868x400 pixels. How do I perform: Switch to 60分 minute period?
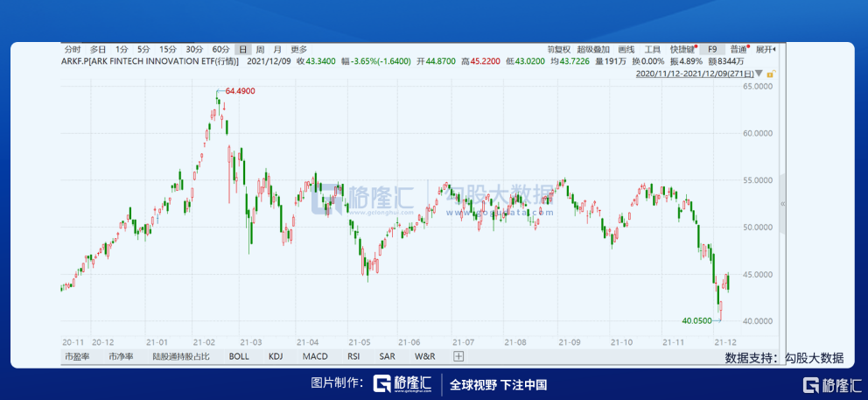tap(220, 50)
